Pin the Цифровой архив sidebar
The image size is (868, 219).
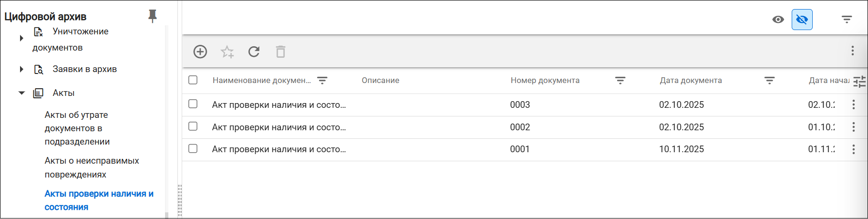pyautogui.click(x=153, y=16)
